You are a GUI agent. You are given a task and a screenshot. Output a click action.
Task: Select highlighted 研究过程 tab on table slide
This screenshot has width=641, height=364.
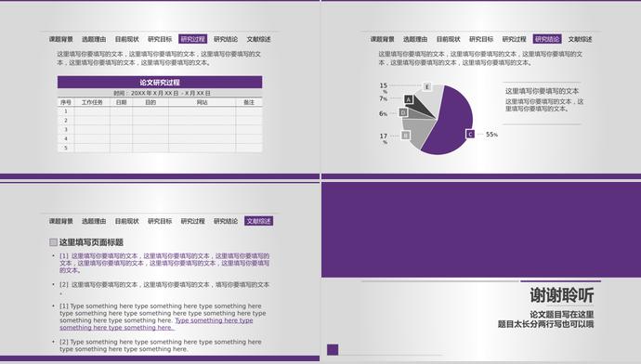click(193, 39)
